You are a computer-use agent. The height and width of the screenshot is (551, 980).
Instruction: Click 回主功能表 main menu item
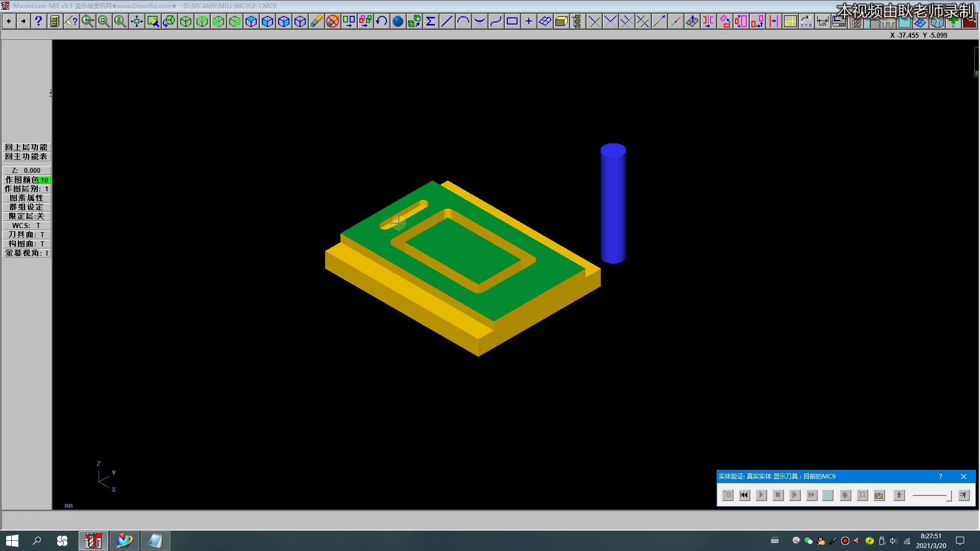tap(27, 157)
